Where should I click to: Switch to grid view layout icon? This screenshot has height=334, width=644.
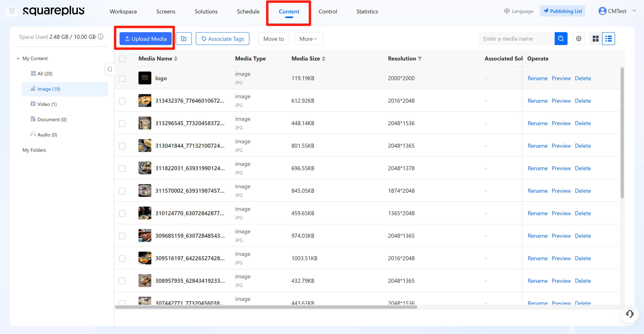pyautogui.click(x=595, y=39)
